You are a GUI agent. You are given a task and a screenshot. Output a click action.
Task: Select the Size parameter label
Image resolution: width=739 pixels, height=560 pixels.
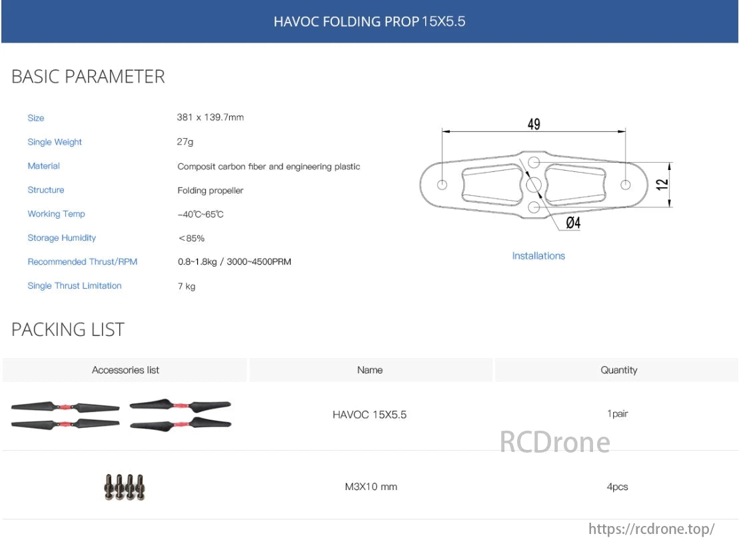(x=35, y=118)
